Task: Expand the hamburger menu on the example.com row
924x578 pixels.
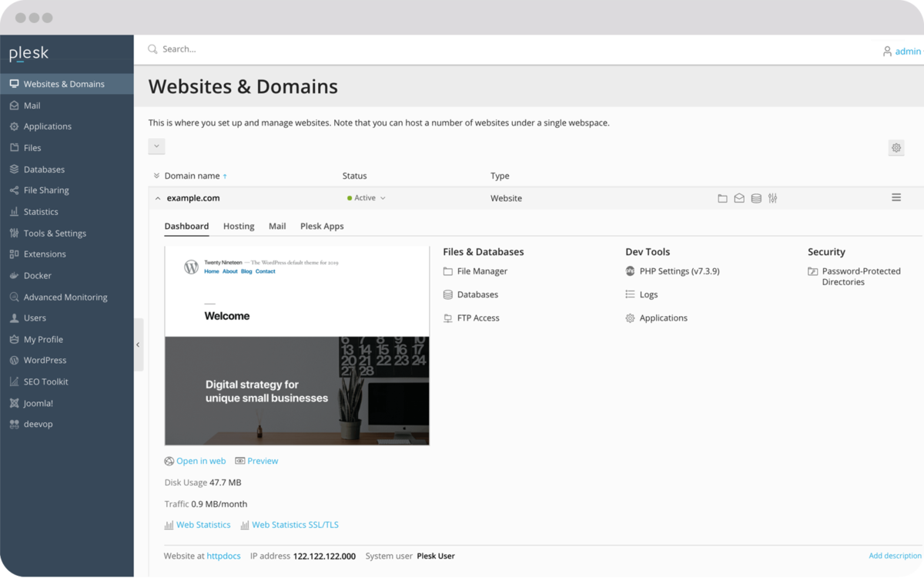Action: (896, 197)
